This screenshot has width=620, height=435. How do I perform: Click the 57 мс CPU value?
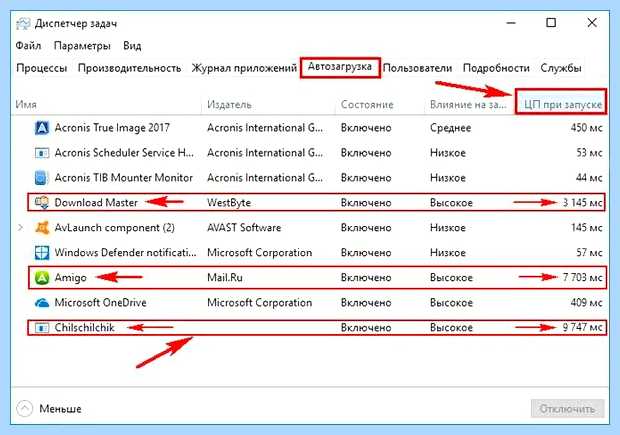pyautogui.click(x=589, y=253)
